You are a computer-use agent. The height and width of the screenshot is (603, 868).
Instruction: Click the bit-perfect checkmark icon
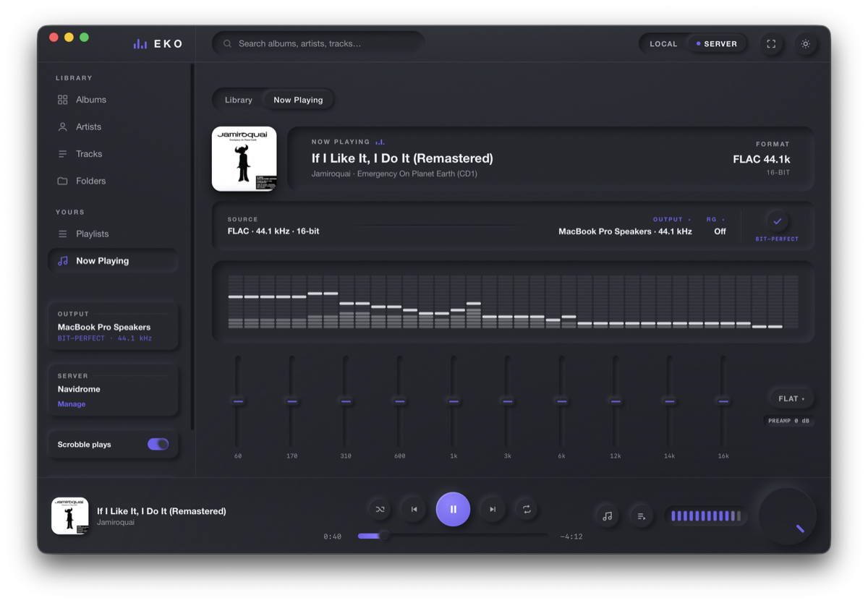pyautogui.click(x=777, y=221)
